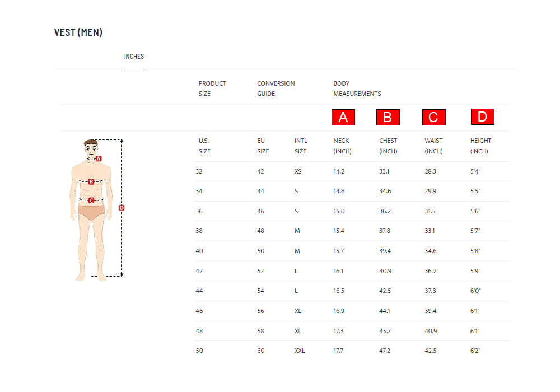This screenshot has width=560, height=392.
Task: Click U.S. size 46 cell
Action: (x=199, y=311)
